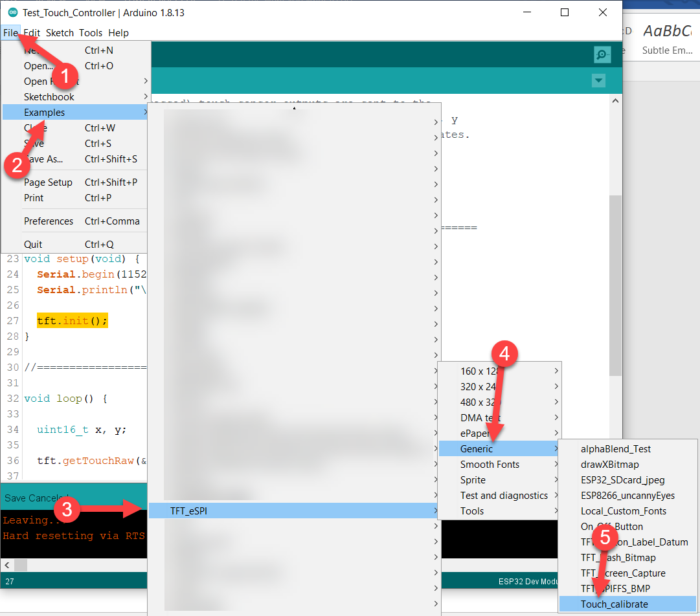Click the Arduino logo in the title bar
The width and height of the screenshot is (700, 616).
pyautogui.click(x=13, y=12)
